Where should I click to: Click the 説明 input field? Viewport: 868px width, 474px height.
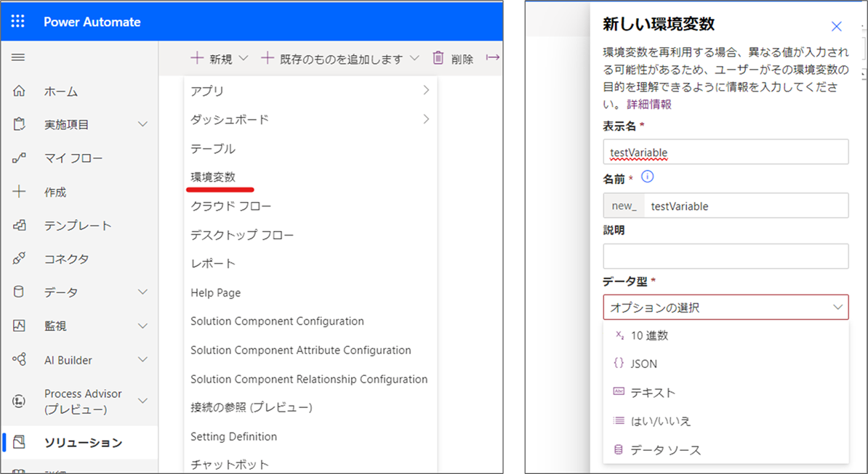tap(726, 257)
